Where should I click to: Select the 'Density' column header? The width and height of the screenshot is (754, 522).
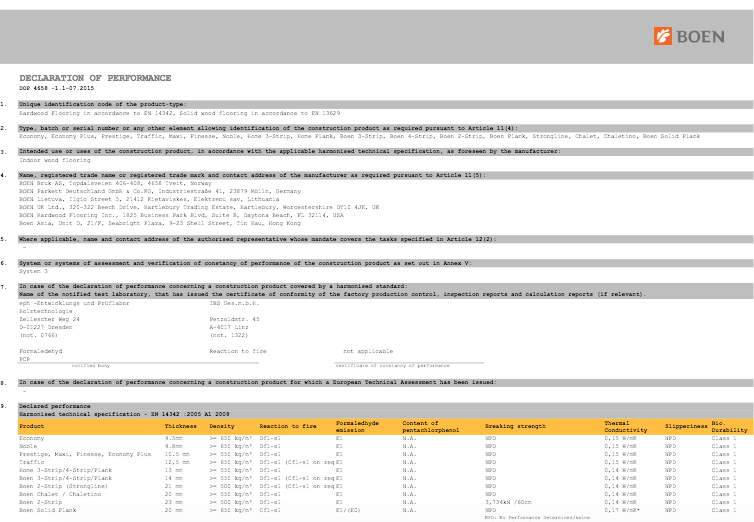click(x=222, y=426)
